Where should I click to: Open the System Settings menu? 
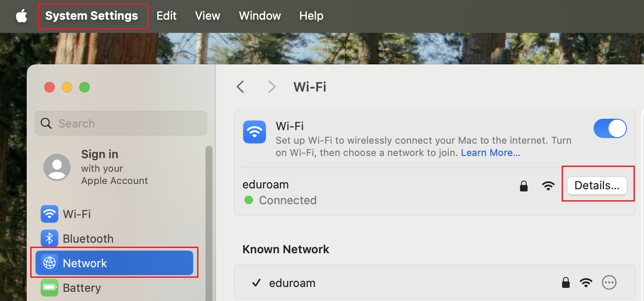[x=92, y=16]
